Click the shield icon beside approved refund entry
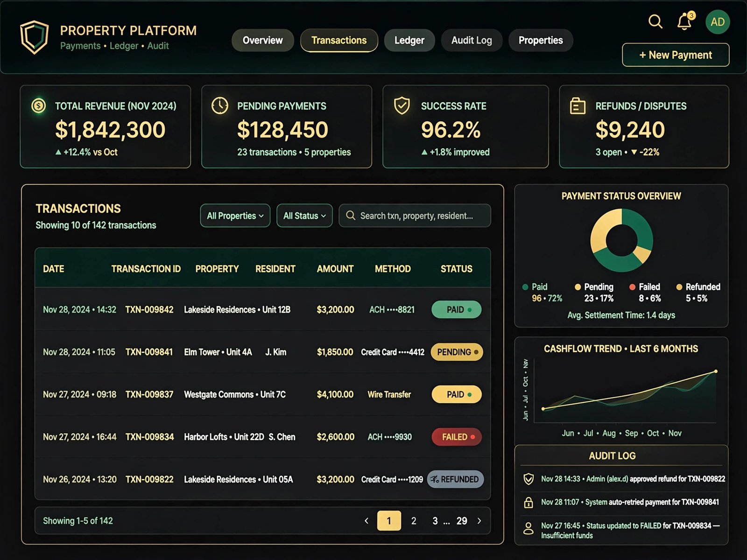The height and width of the screenshot is (560, 747). [x=529, y=479]
